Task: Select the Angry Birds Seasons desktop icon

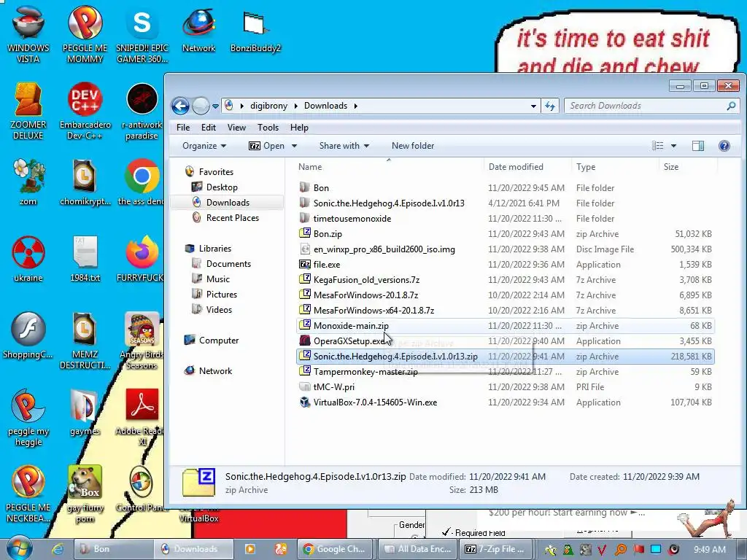Action: pos(142,341)
